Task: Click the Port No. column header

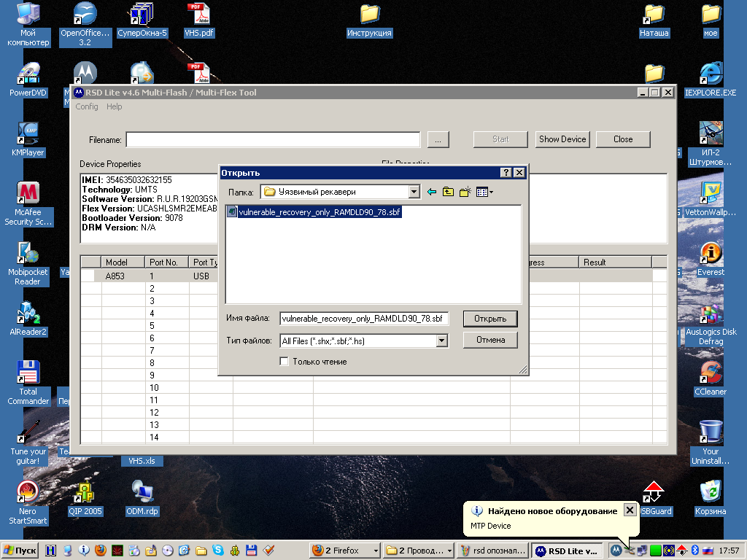Action: [167, 262]
